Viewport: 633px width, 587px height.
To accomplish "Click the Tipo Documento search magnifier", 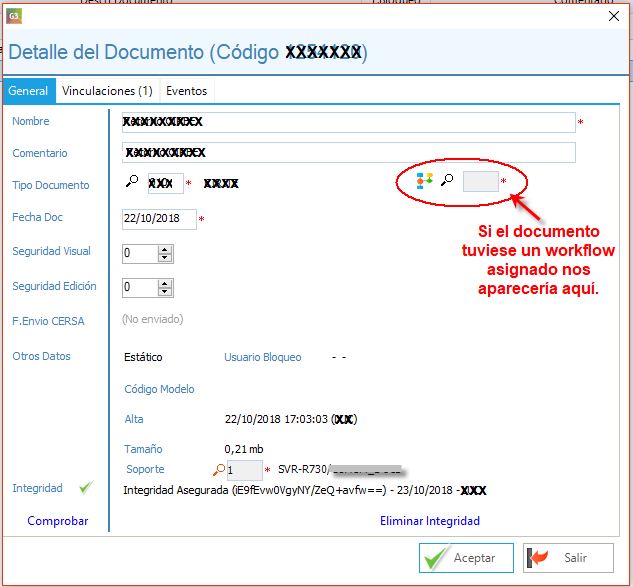I will [132, 181].
